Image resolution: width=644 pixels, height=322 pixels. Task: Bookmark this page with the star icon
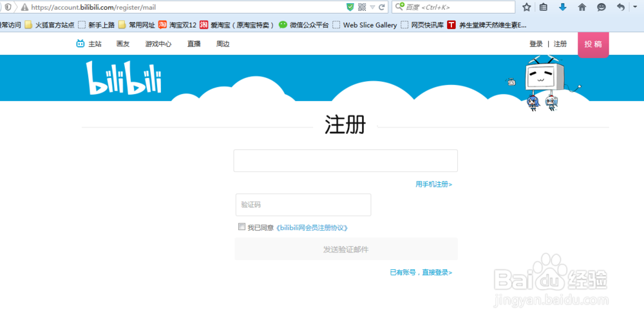tap(527, 7)
